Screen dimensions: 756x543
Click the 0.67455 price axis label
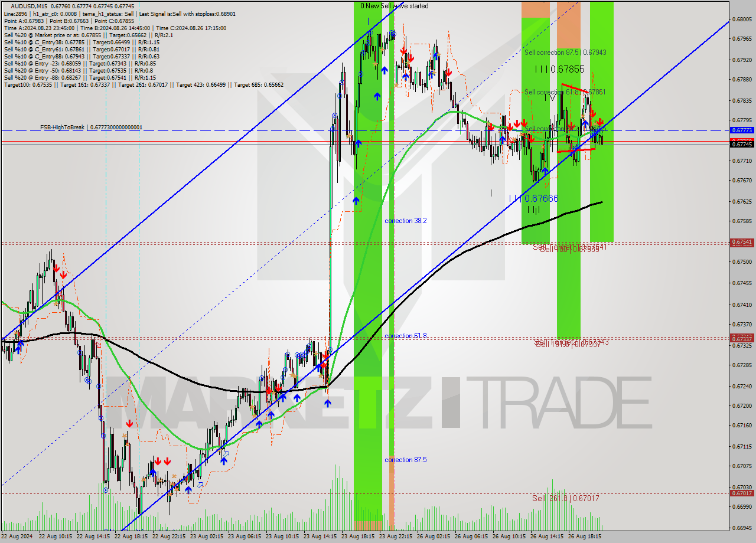point(742,283)
